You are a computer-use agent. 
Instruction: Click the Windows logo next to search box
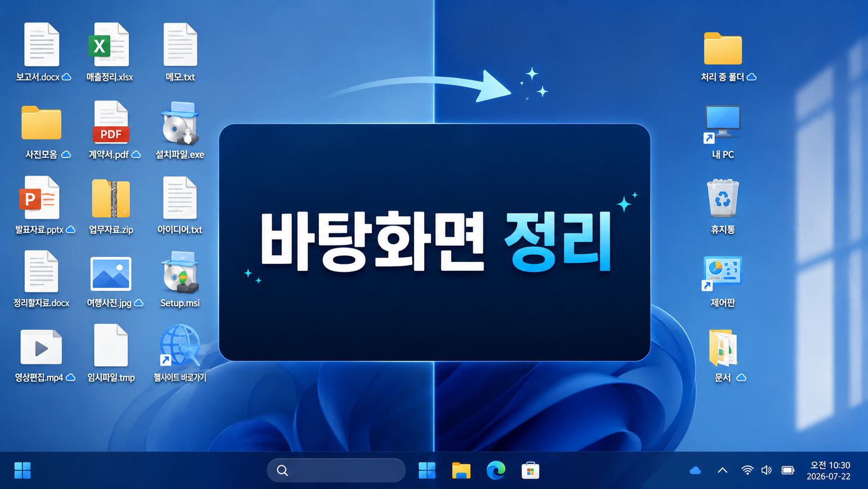pos(427,470)
